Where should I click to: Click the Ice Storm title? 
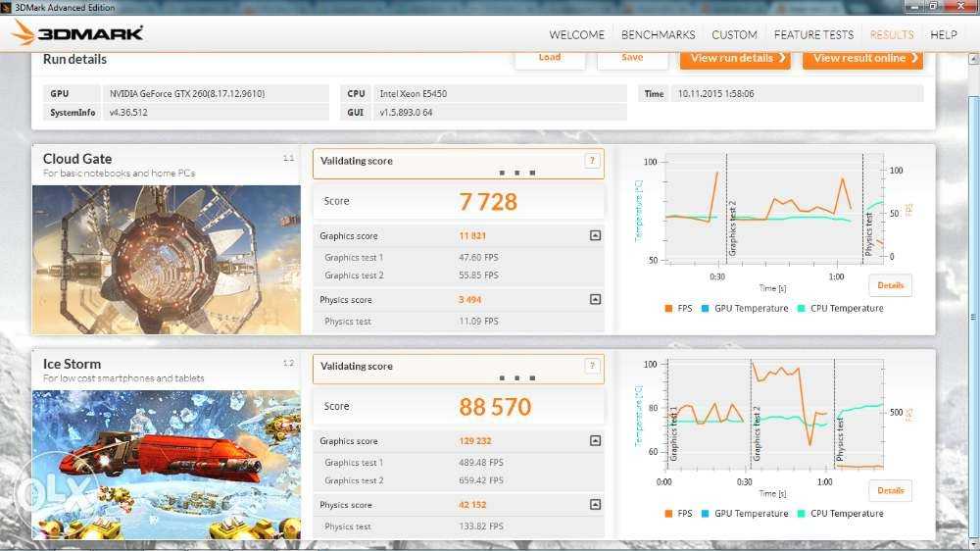click(x=72, y=364)
